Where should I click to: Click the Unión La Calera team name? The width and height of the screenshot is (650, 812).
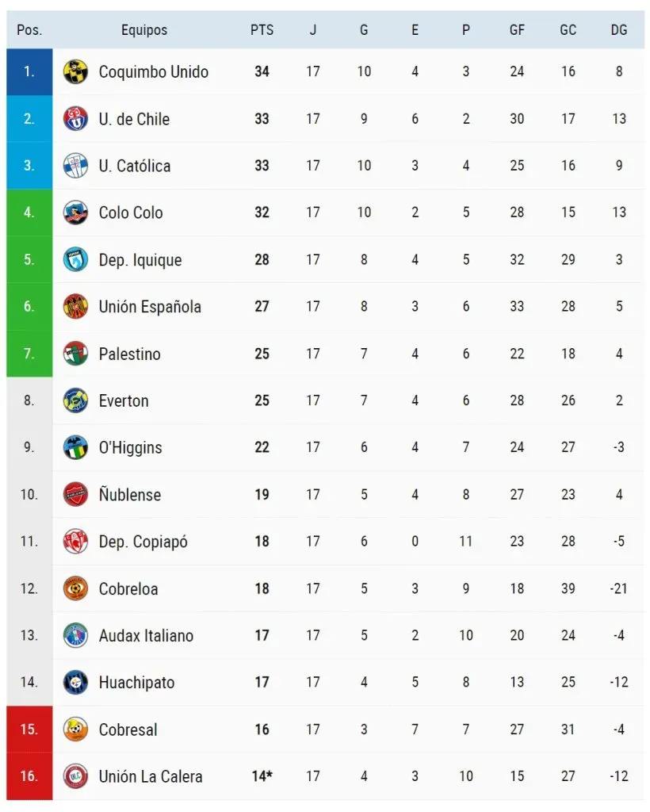(150, 776)
